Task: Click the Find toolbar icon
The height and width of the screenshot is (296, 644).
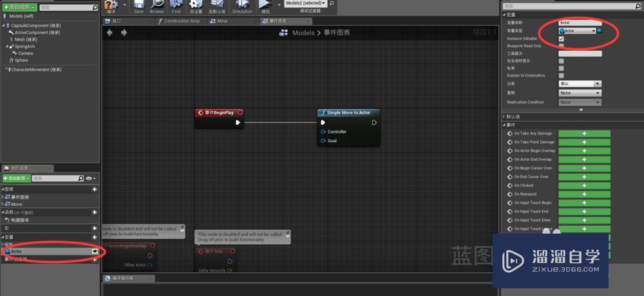Action: click(x=176, y=5)
